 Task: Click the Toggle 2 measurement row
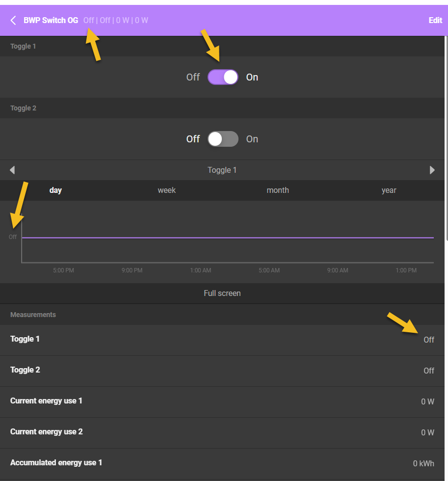pyautogui.click(x=222, y=370)
